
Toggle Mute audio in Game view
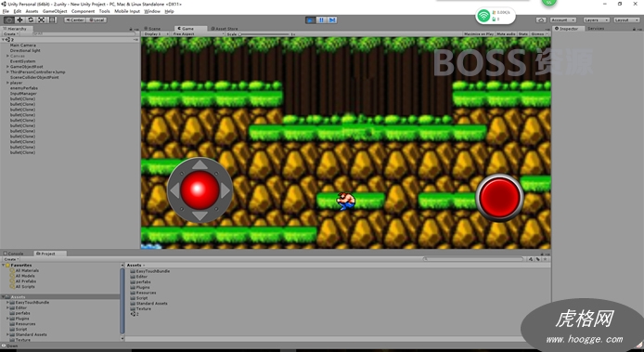coord(506,33)
